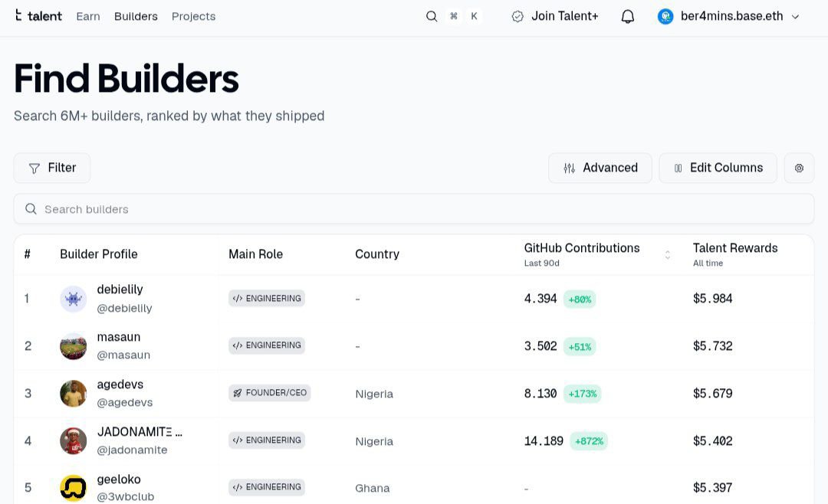Click JADONAMITE's avatar picture
This screenshot has width=828, height=504.
point(74,440)
